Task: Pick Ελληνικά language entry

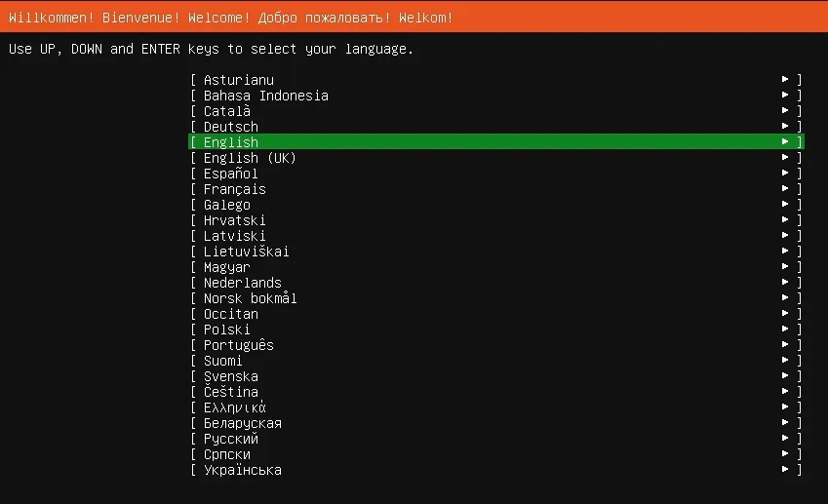Action: click(x=496, y=407)
